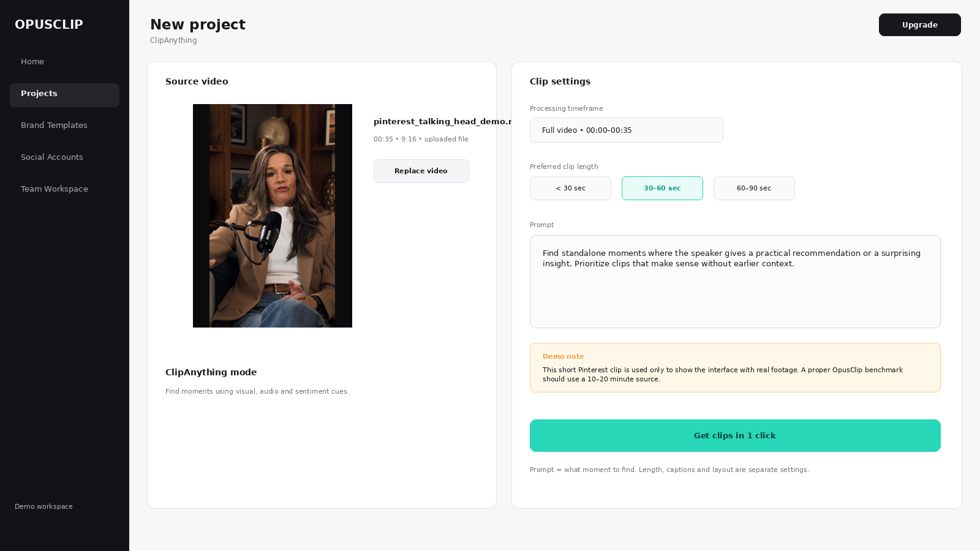Click inside the Prompt text area
The height and width of the screenshot is (551, 980).
click(735, 282)
